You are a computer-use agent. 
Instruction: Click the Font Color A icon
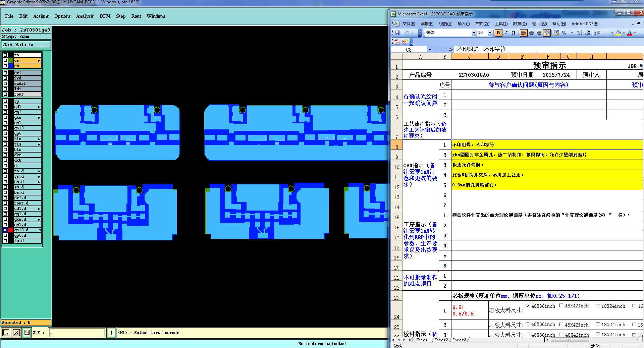(630, 33)
